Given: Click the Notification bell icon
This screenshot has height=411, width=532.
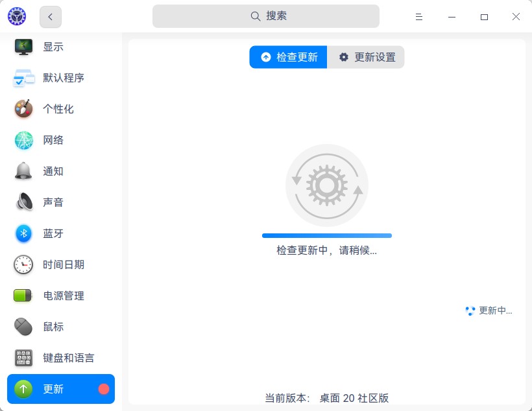Looking at the screenshot, I should 23,171.
